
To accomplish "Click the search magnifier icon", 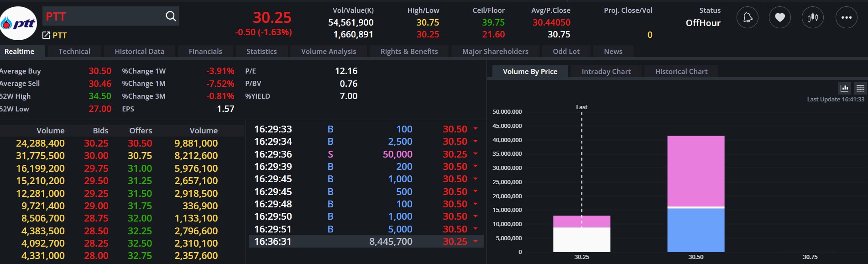I will (x=171, y=16).
